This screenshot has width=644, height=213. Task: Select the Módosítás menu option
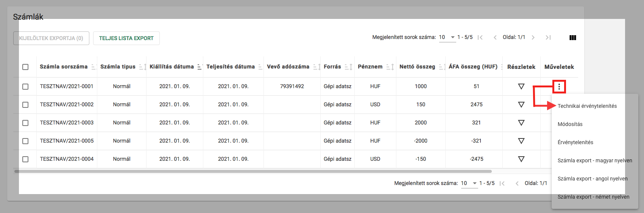click(570, 124)
